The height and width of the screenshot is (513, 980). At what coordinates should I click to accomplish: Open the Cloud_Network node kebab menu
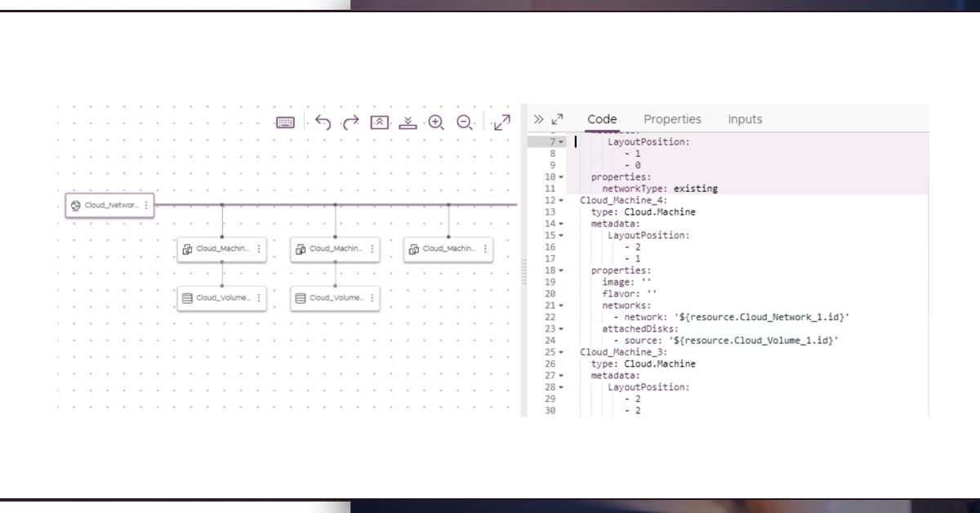coord(146,206)
